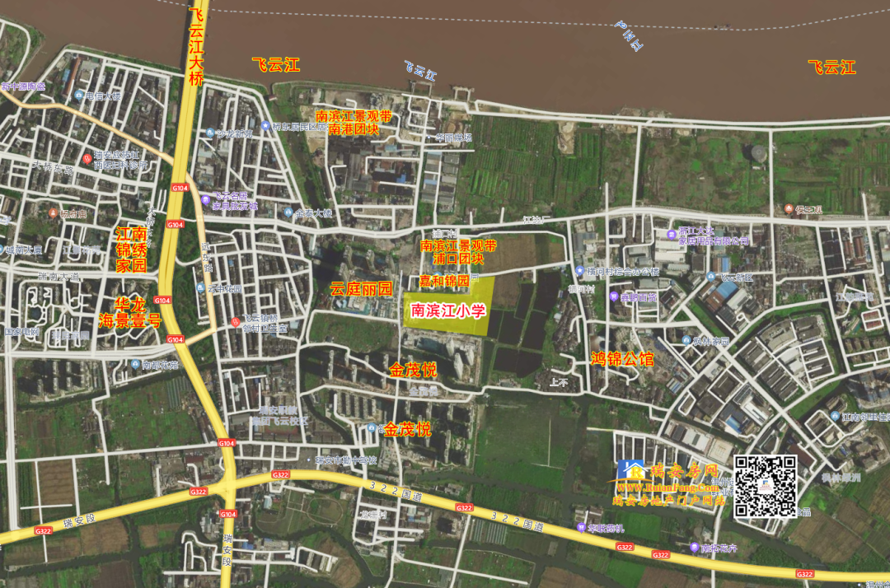
Task: Click the purple 飞云名居 furniture store marker
Action: coord(205,198)
